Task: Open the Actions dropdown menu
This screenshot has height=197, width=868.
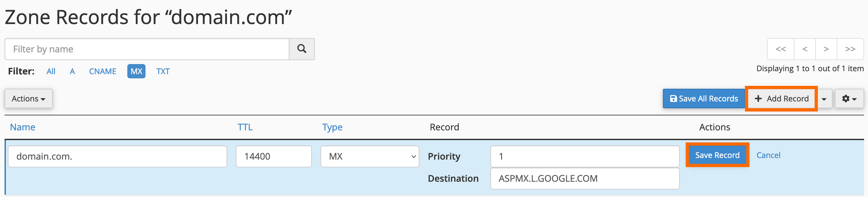Action: 28,98
